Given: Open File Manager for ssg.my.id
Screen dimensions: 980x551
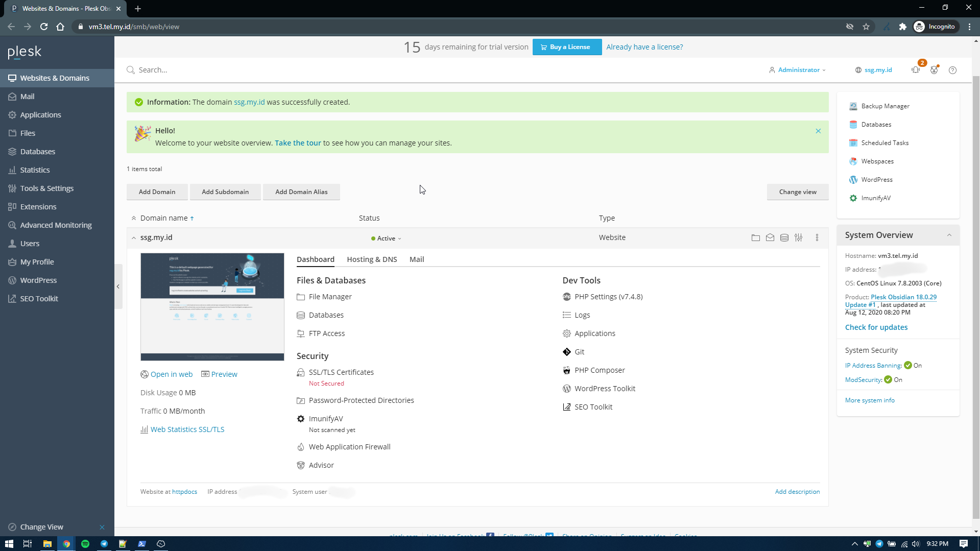Looking at the screenshot, I should pyautogui.click(x=330, y=296).
